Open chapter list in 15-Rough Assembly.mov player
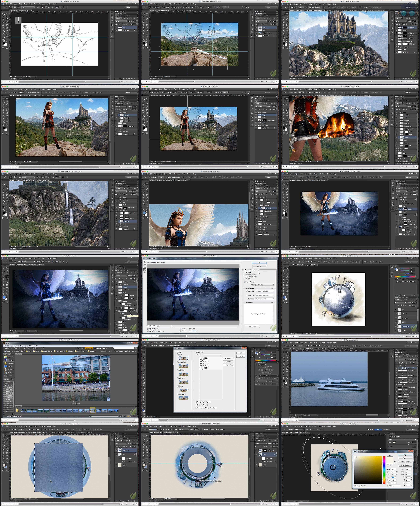Image resolution: width=420 pixels, height=506 pixels. tap(157, 420)
